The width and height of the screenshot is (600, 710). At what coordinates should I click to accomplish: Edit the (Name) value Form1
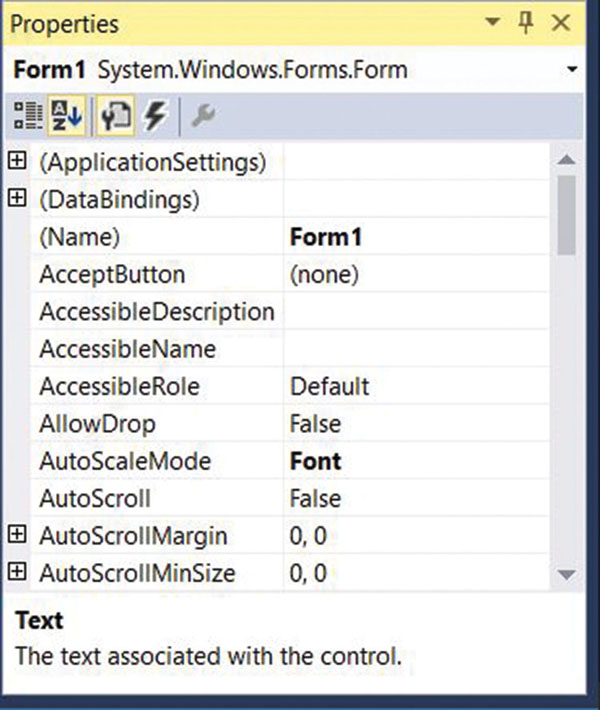(415, 237)
